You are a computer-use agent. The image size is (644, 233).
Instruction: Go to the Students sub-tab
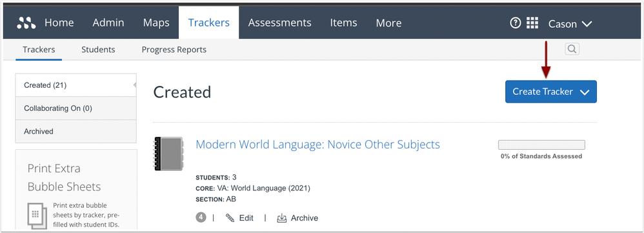click(x=98, y=50)
